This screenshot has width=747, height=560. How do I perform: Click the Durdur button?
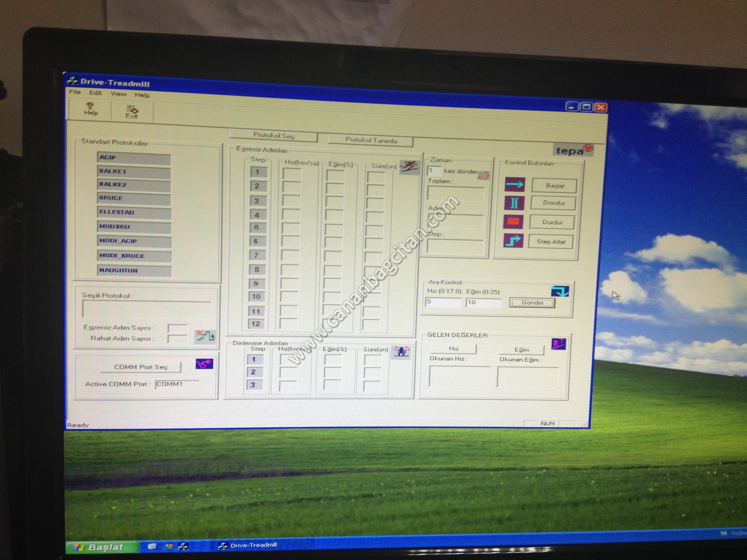point(552,222)
